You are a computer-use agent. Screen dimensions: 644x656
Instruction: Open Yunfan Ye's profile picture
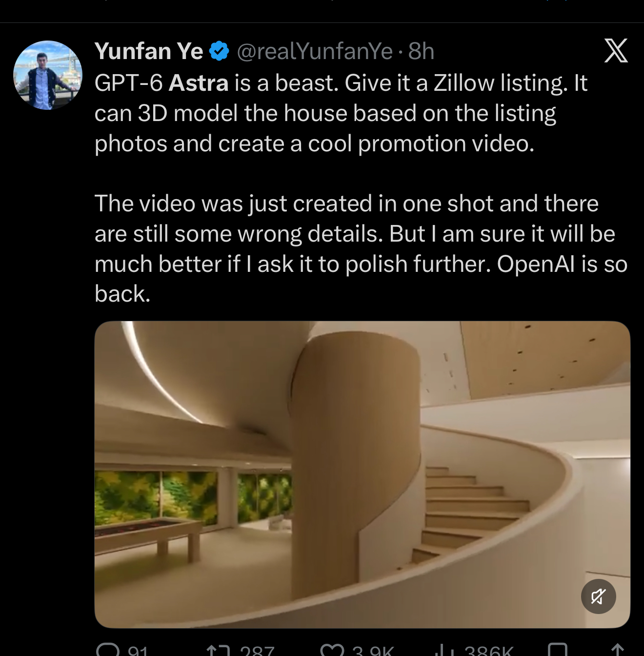click(x=48, y=75)
